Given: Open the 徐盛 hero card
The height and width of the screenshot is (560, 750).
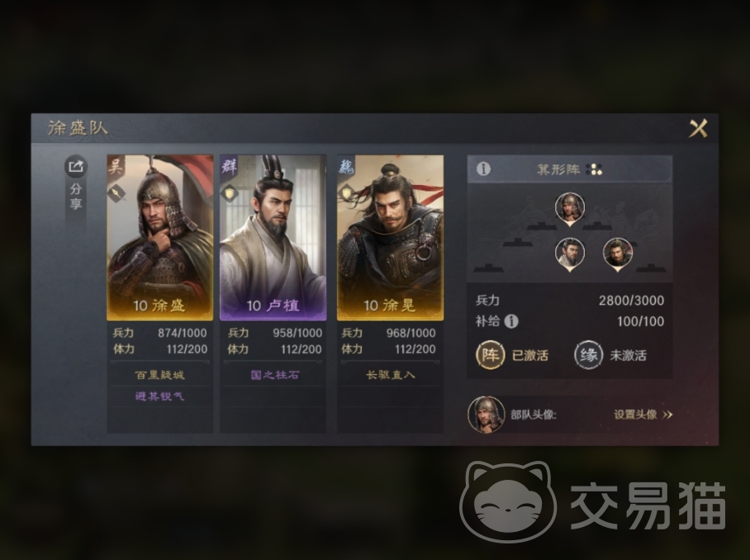Looking at the screenshot, I should click(x=159, y=238).
